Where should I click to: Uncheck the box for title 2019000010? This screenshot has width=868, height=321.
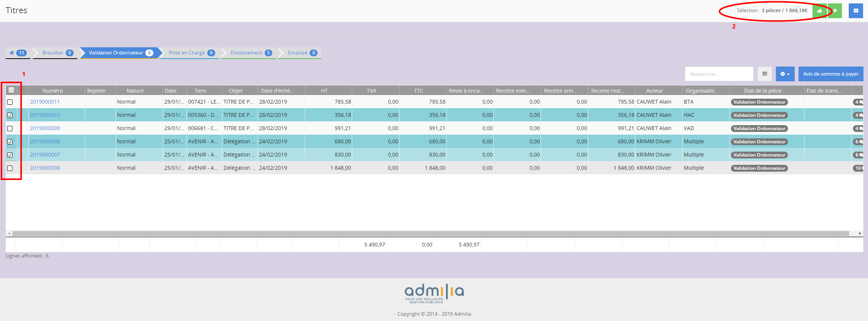(x=10, y=115)
